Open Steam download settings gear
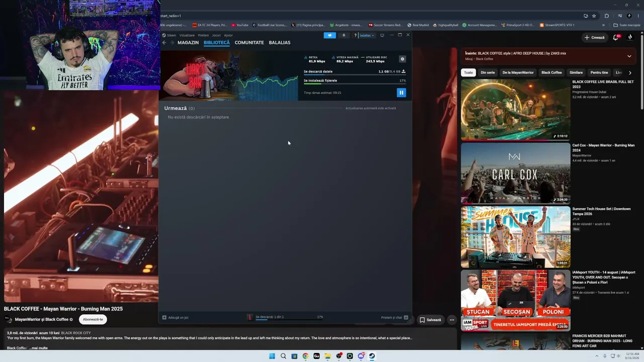This screenshot has width=644, height=362. [x=402, y=59]
